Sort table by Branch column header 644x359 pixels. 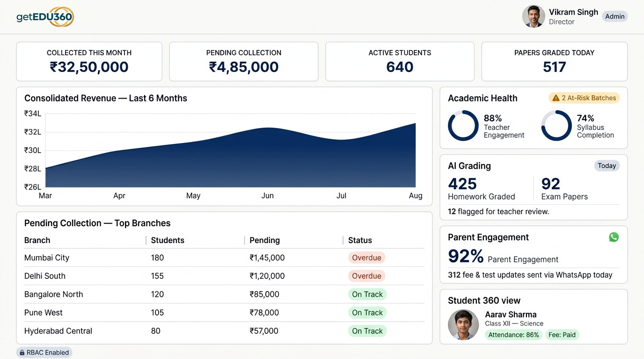pos(37,240)
